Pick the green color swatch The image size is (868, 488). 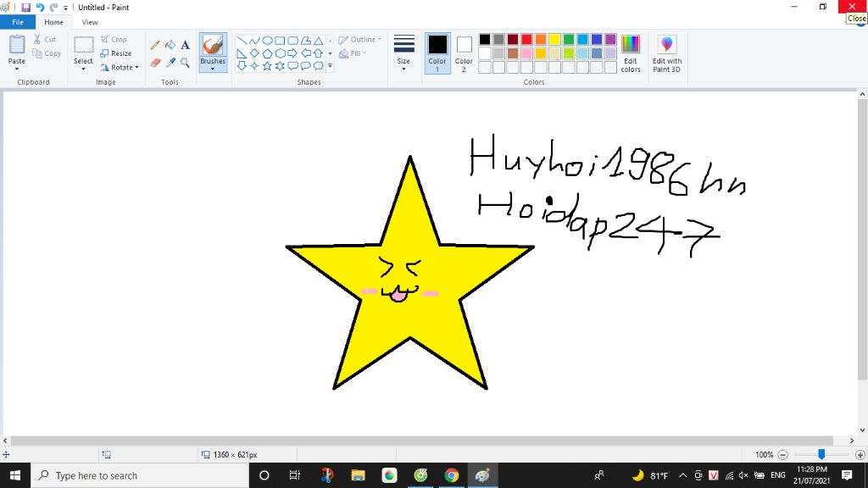coord(569,39)
